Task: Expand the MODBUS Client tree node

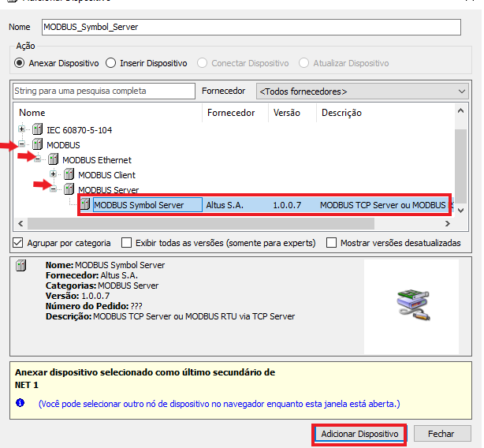Action: coord(54,175)
